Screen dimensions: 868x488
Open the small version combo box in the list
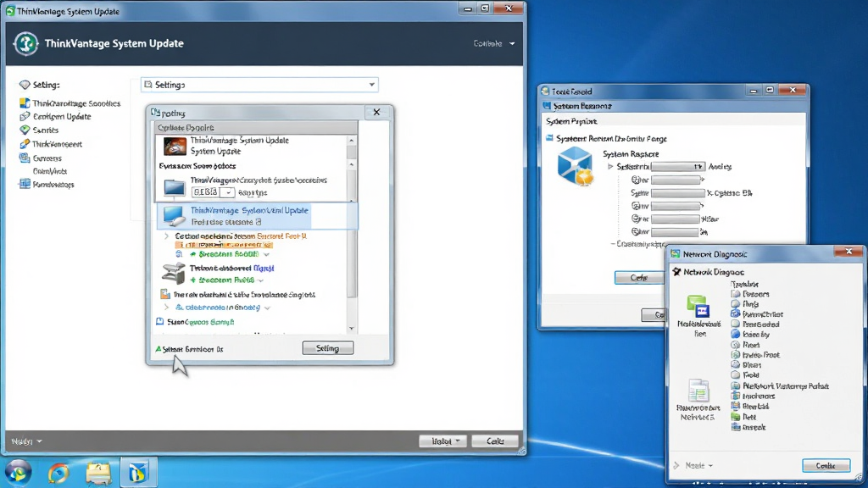pyautogui.click(x=213, y=192)
